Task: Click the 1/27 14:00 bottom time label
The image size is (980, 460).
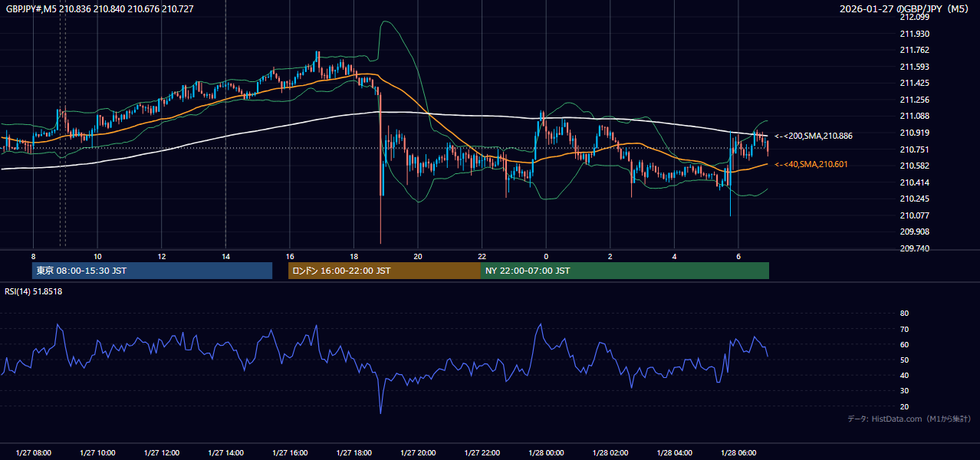Action: pyautogui.click(x=225, y=453)
